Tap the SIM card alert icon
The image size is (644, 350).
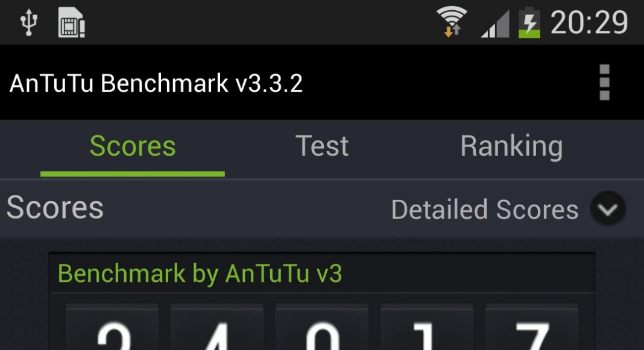(72, 22)
